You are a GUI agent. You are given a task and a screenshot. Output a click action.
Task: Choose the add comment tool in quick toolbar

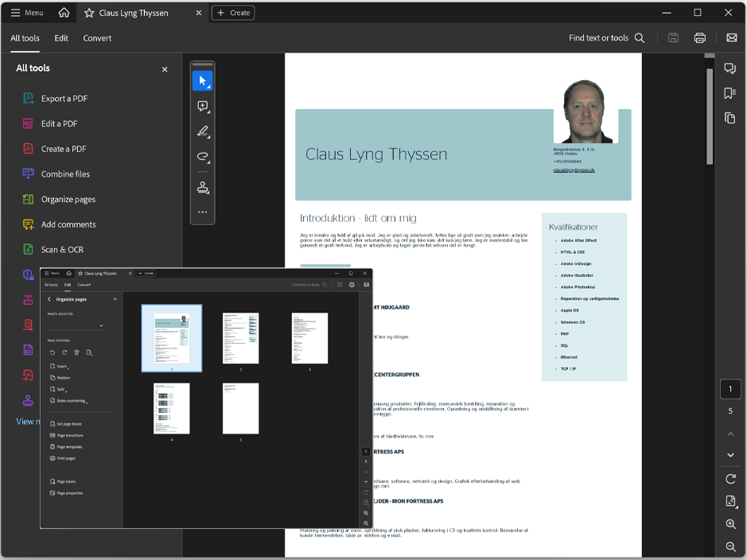(202, 107)
